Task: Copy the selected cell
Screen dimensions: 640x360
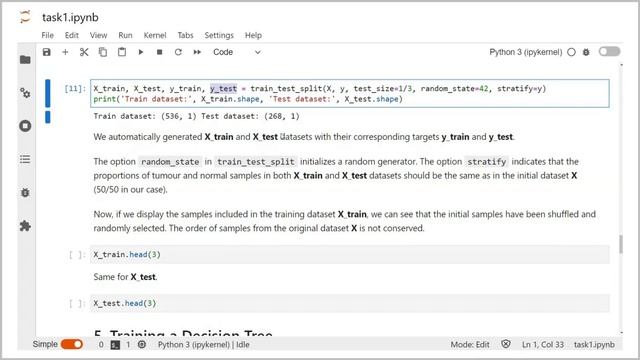Action: pos(103,52)
